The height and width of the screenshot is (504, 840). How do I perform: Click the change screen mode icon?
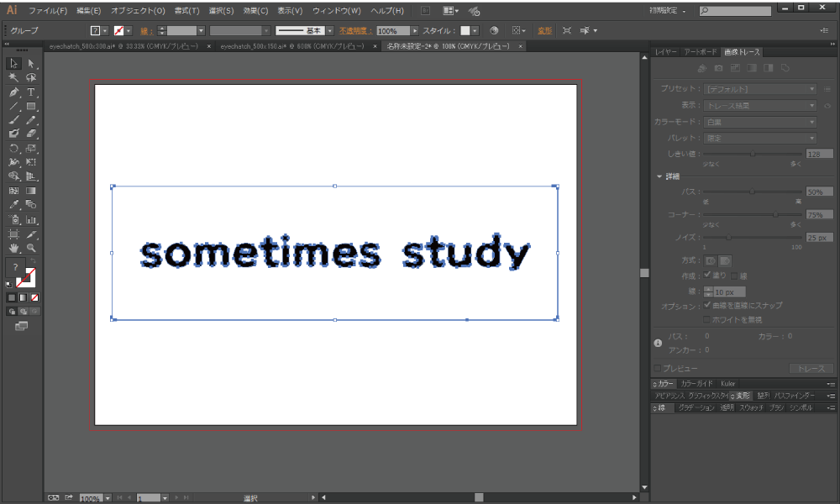[22, 326]
